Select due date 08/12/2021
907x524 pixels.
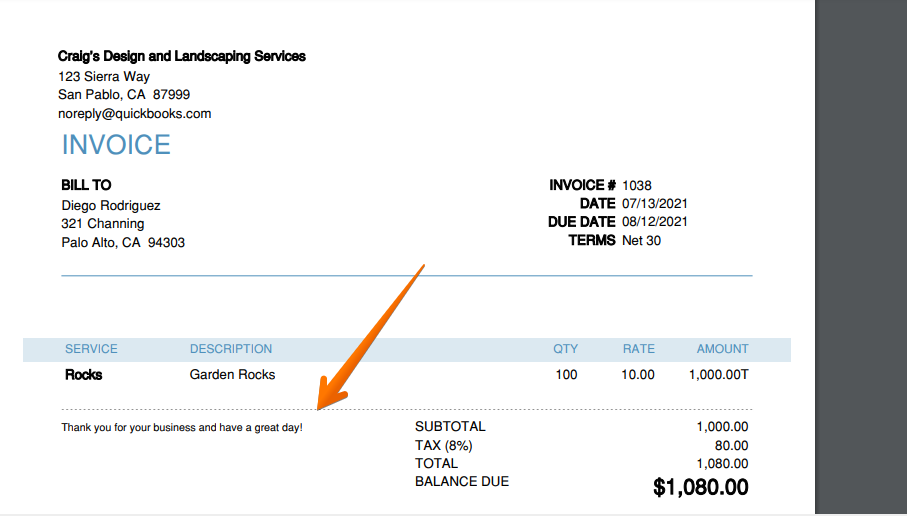tap(655, 222)
